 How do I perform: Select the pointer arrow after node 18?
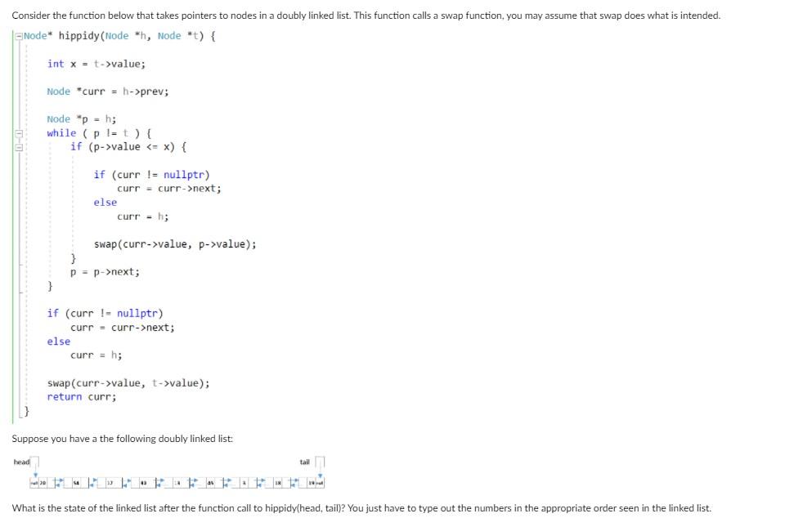point(295,481)
